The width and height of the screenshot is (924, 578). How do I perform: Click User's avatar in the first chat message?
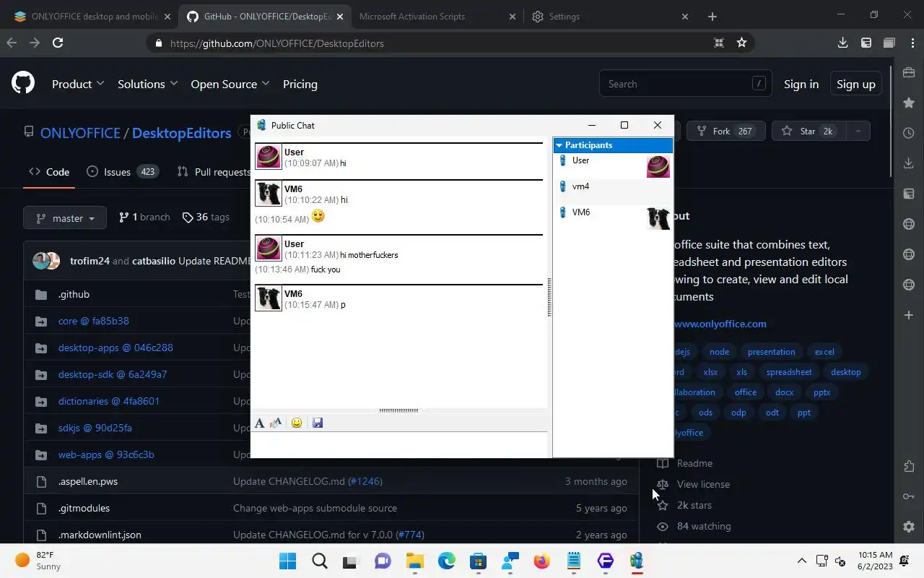(x=269, y=156)
